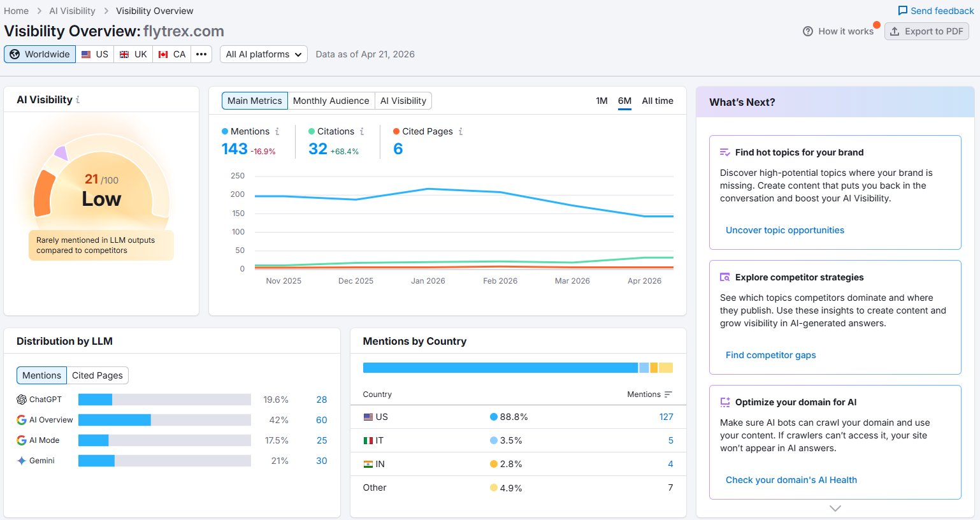The height and width of the screenshot is (520, 980).
Task: Select the US country tab
Action: [95, 54]
